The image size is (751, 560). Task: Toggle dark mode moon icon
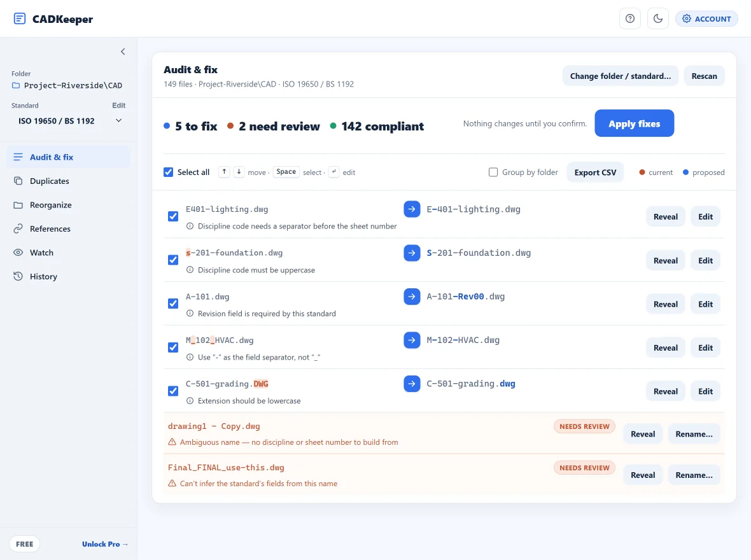pos(658,18)
